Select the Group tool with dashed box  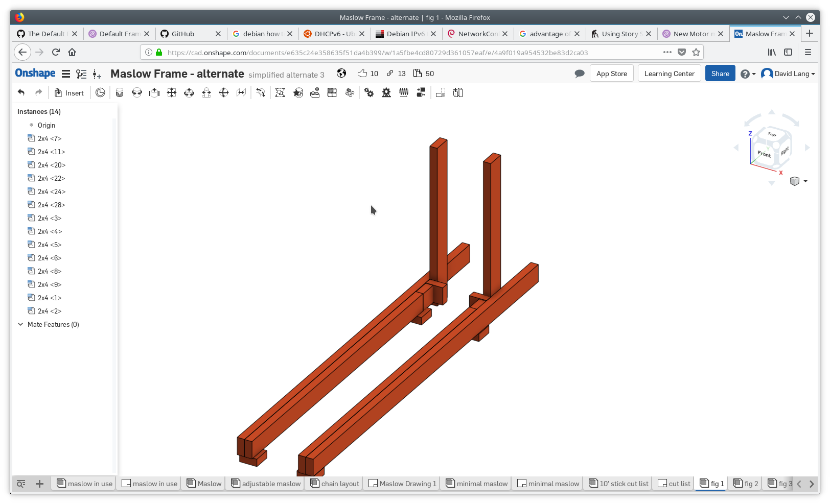coord(280,92)
